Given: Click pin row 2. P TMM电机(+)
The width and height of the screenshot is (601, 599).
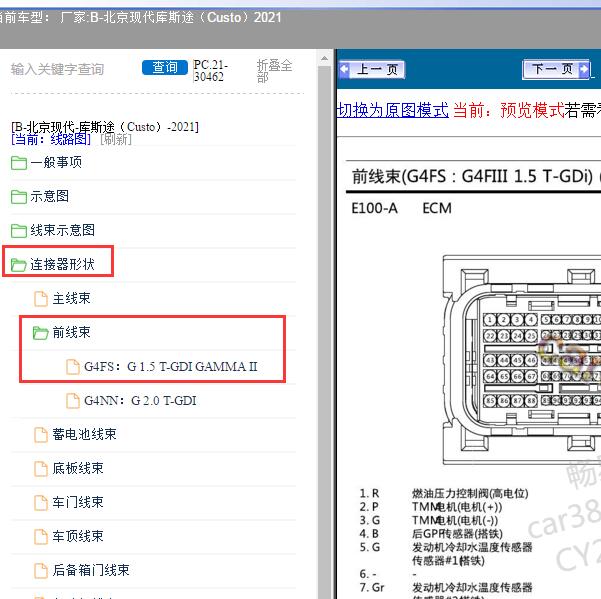Looking at the screenshot, I should (x=431, y=507).
